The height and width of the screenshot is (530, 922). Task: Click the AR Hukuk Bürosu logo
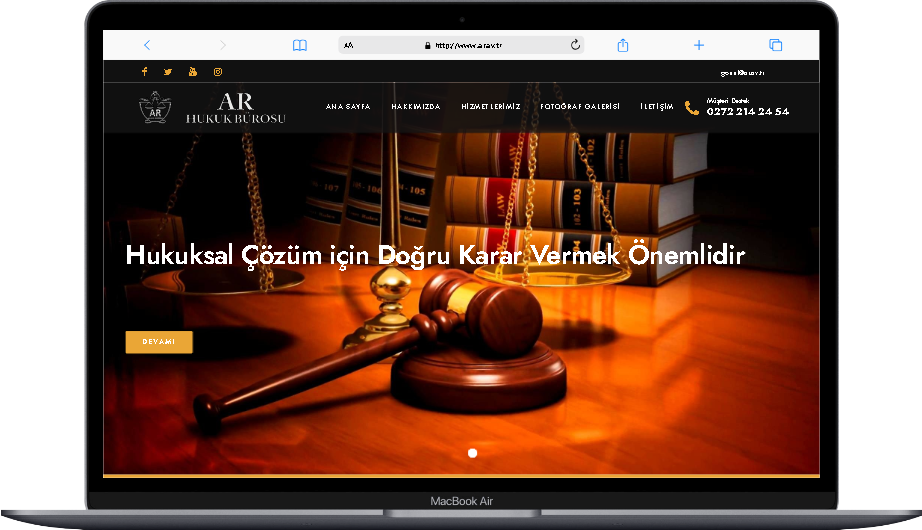pos(213,108)
